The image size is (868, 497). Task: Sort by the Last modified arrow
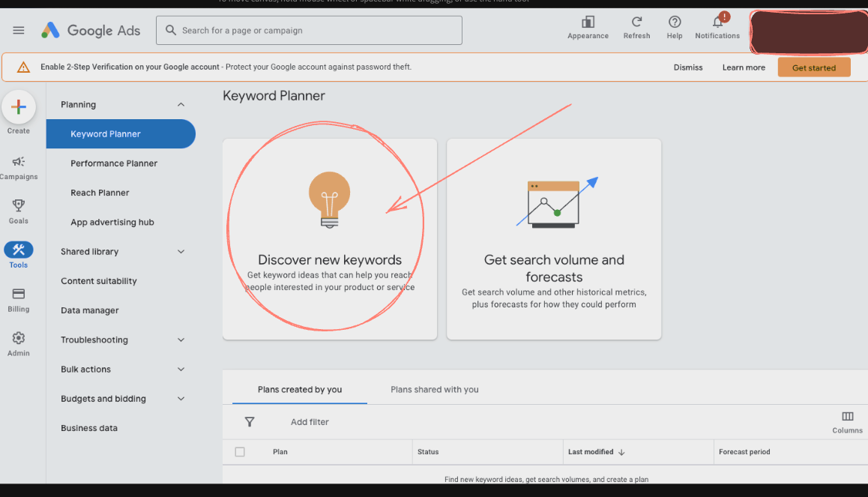(621, 452)
